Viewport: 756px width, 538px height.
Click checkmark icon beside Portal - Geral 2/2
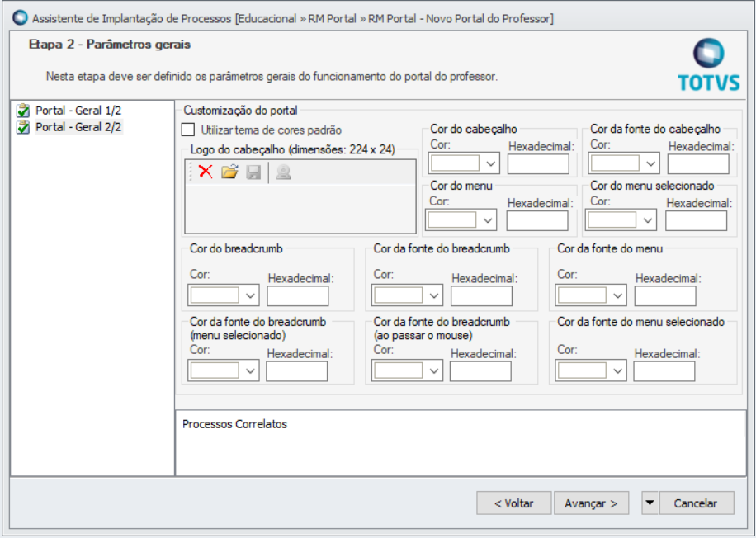[23, 127]
